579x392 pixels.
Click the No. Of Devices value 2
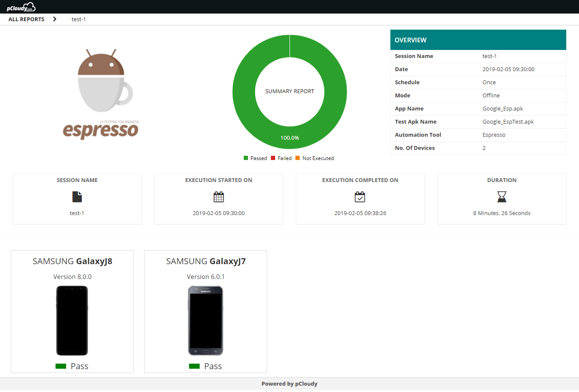484,148
